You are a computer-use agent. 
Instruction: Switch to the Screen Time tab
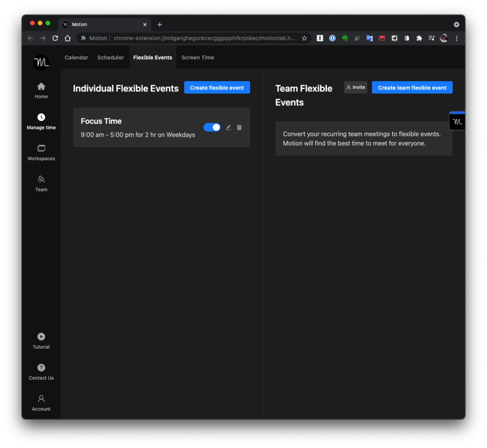(198, 57)
